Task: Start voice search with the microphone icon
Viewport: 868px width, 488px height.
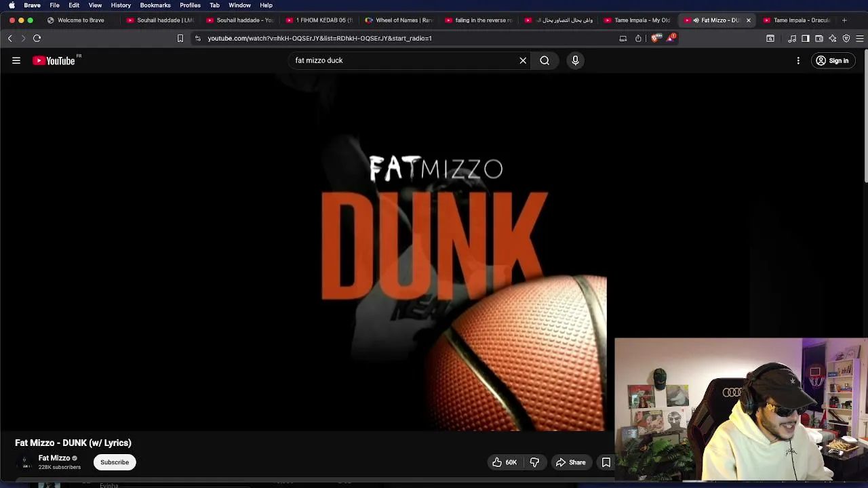Action: (575, 61)
